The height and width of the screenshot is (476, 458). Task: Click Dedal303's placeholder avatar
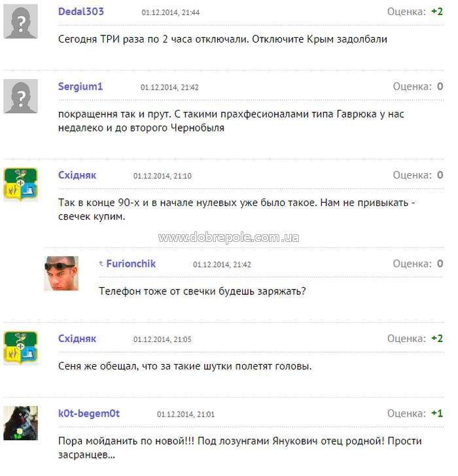tap(21, 21)
